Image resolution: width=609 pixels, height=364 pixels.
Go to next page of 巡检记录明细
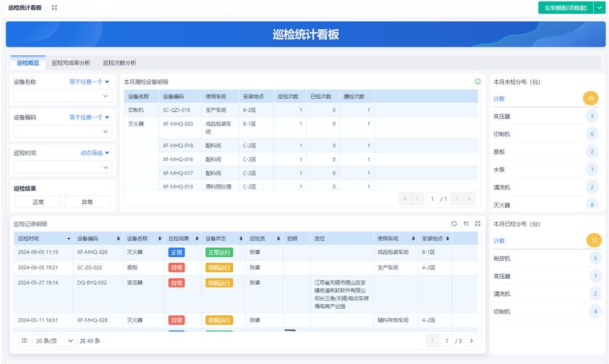click(471, 341)
